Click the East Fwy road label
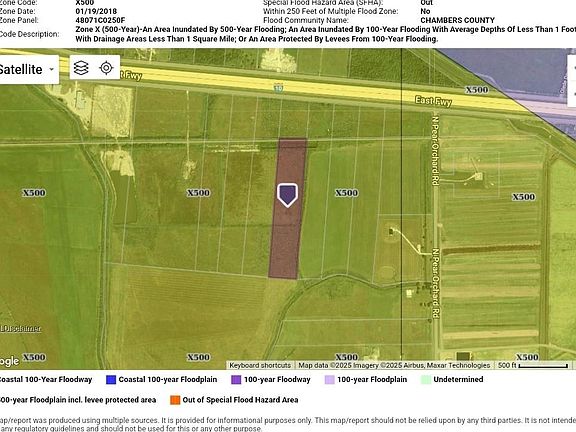This screenshot has width=576, height=432. click(x=433, y=101)
